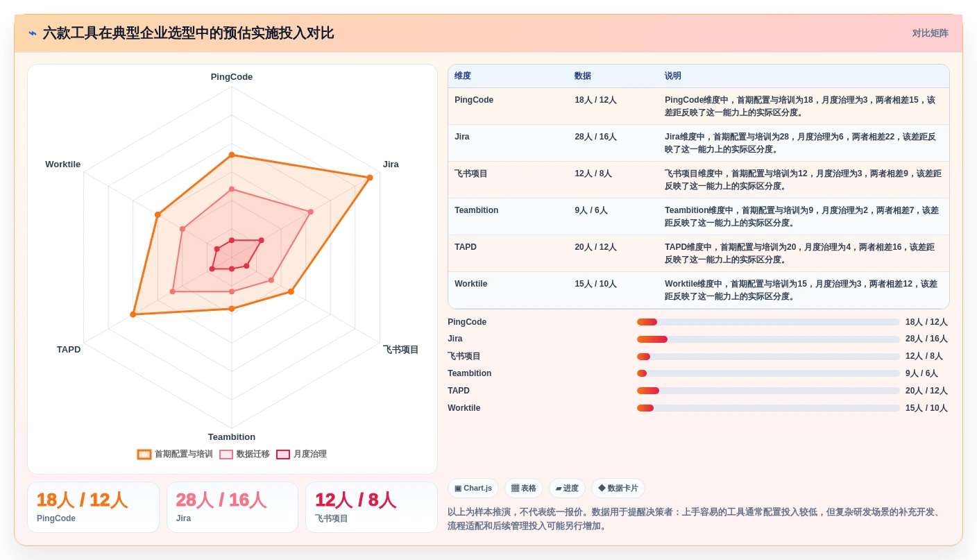Click the TAPD axis label on the radar chart
The height and width of the screenshot is (560, 977).
(x=69, y=350)
